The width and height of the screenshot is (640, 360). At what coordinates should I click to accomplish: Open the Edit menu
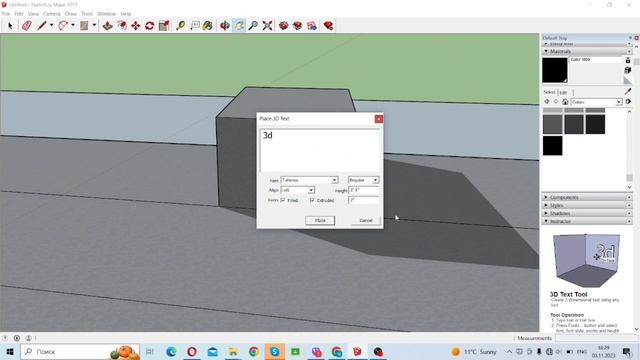point(19,14)
